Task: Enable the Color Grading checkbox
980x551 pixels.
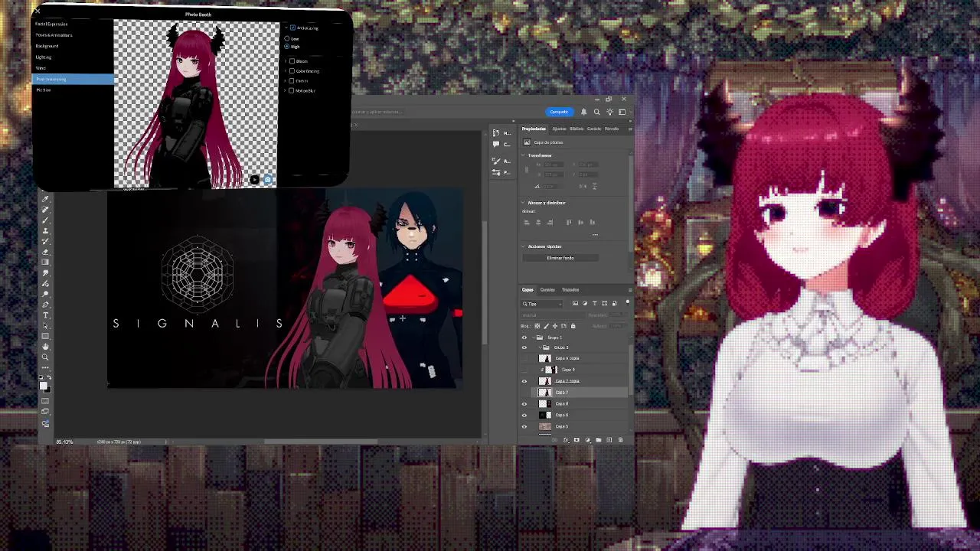Action: point(292,71)
